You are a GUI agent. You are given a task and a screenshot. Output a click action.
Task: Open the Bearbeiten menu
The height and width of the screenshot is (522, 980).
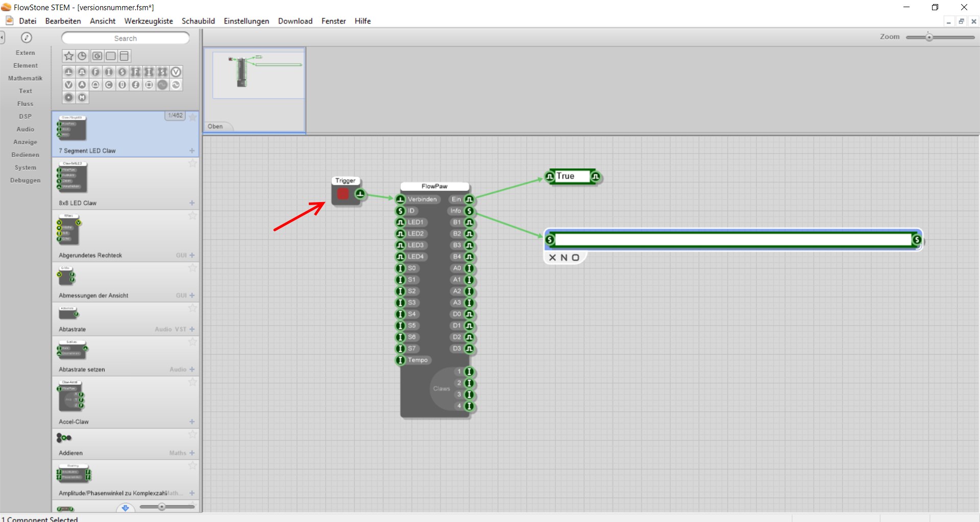point(63,21)
